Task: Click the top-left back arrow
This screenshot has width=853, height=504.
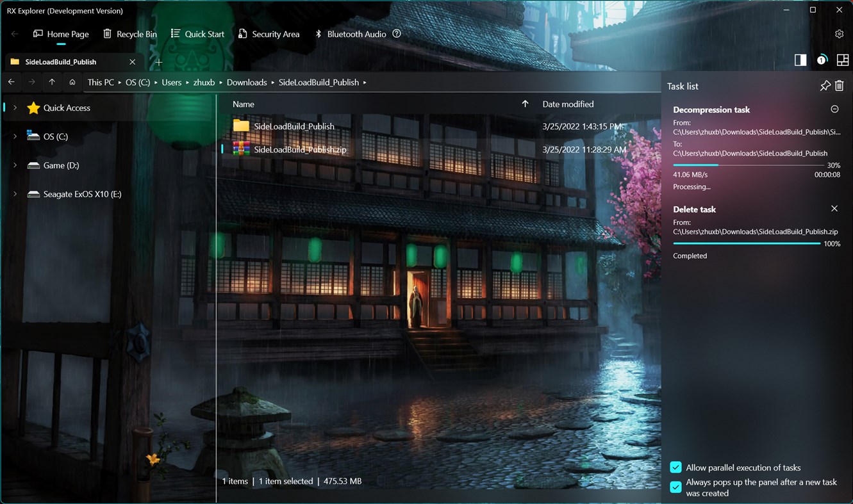Action: click(15, 34)
